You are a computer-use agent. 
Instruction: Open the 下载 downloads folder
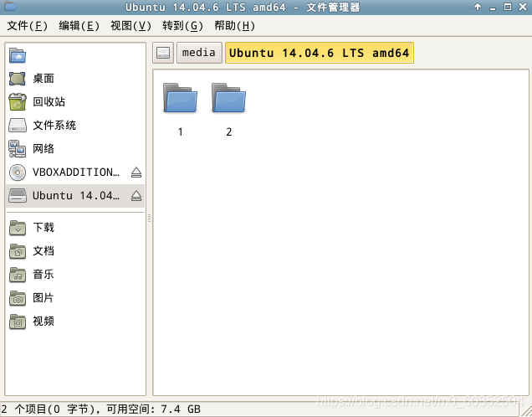click(75, 228)
